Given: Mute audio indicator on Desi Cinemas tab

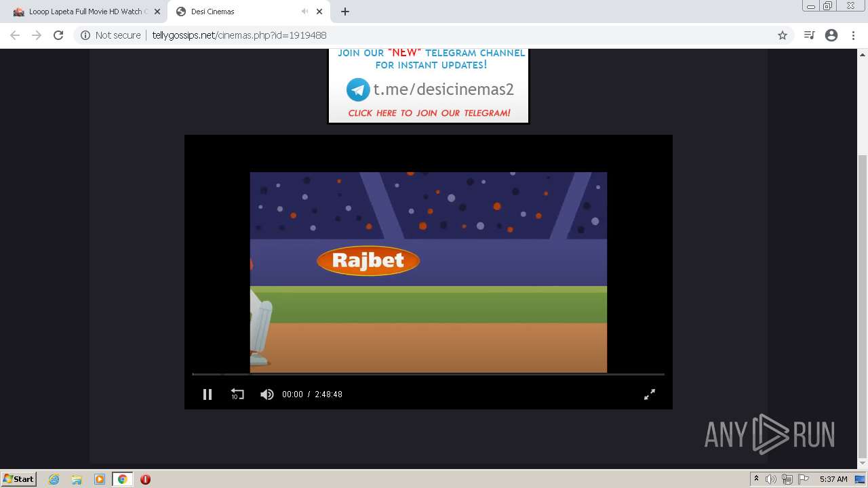Looking at the screenshot, I should [x=304, y=12].
